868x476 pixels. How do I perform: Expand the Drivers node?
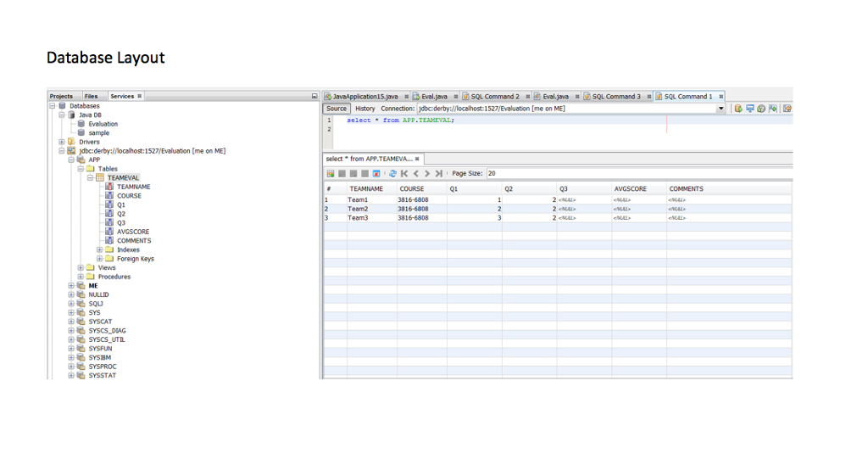pyautogui.click(x=61, y=142)
